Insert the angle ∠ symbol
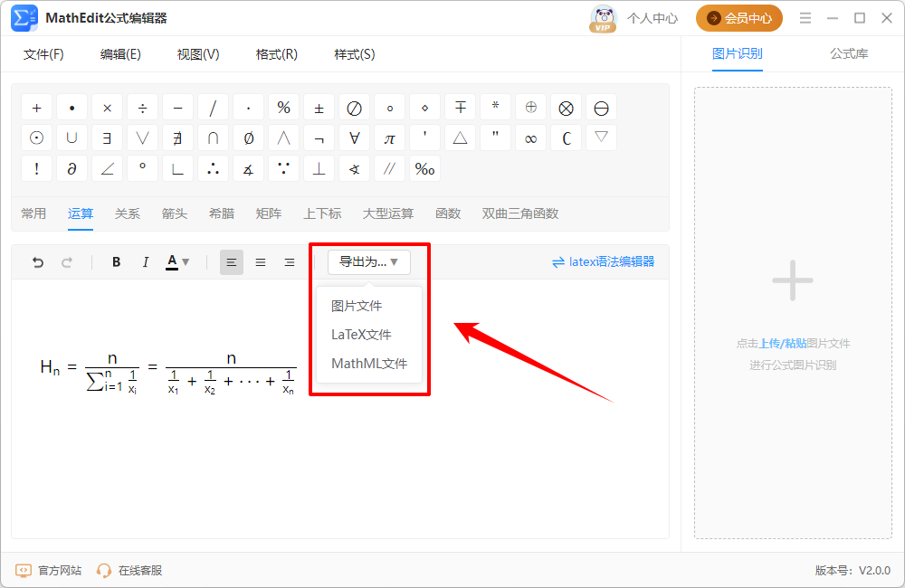Screen dimensions: 905x588 [x=107, y=168]
